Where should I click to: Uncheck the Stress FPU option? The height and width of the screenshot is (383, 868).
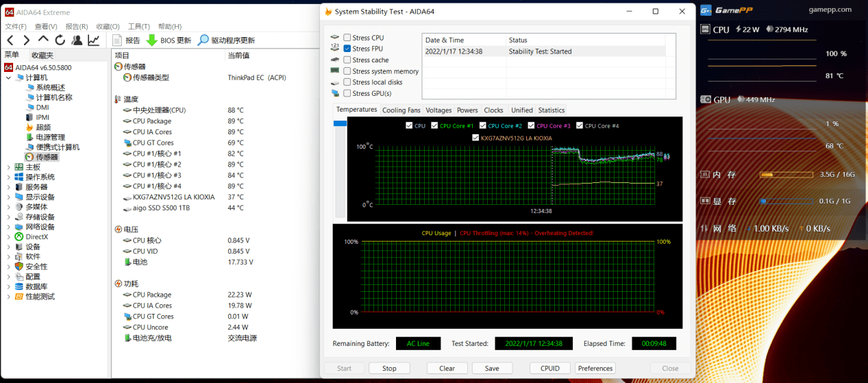[347, 49]
